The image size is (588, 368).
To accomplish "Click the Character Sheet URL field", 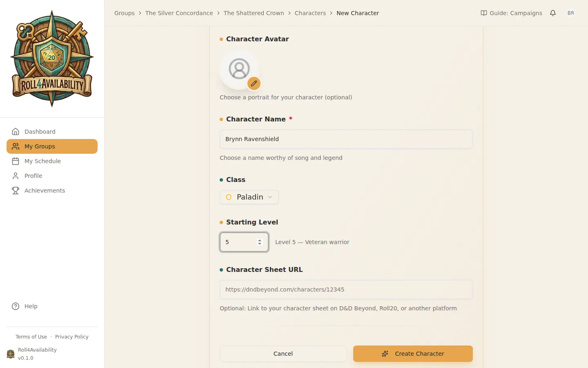I will [x=346, y=289].
